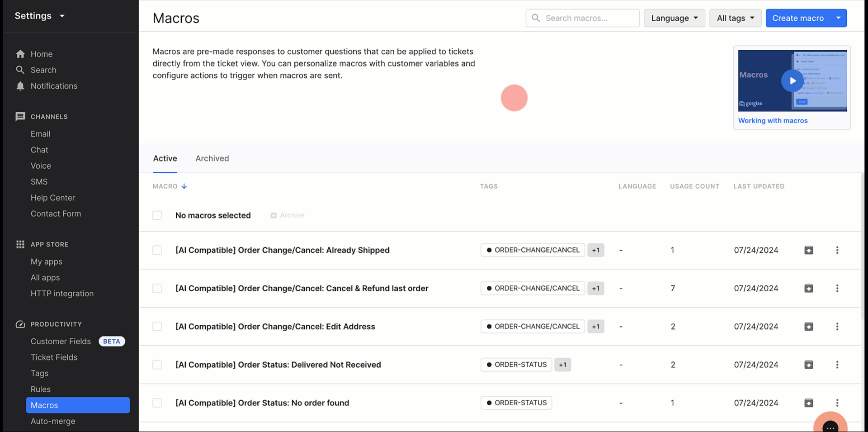Click the Productivity gauge icon
This screenshot has height=432, width=868.
[x=20, y=324]
